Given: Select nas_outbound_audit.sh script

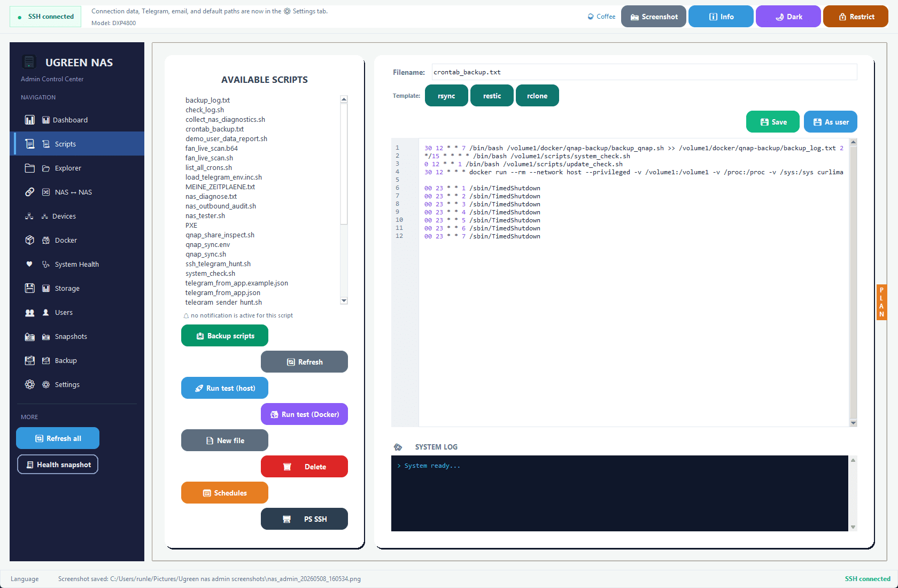Looking at the screenshot, I should coord(221,206).
